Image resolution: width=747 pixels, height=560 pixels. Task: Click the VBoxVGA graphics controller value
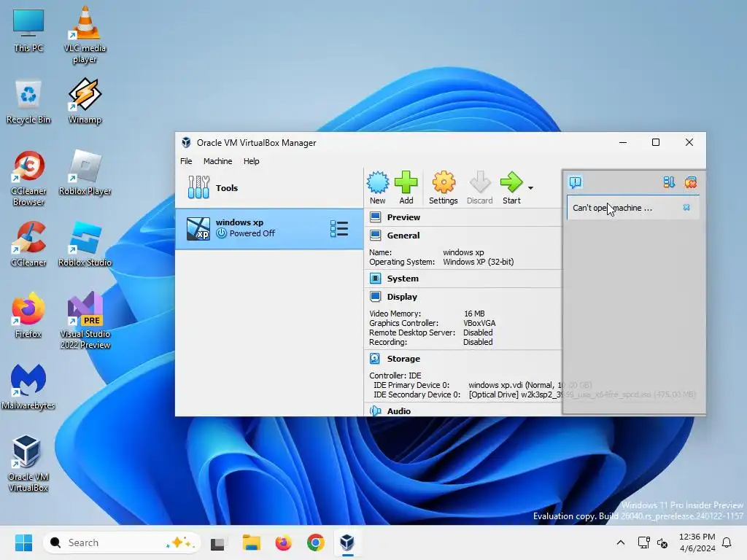click(x=479, y=323)
